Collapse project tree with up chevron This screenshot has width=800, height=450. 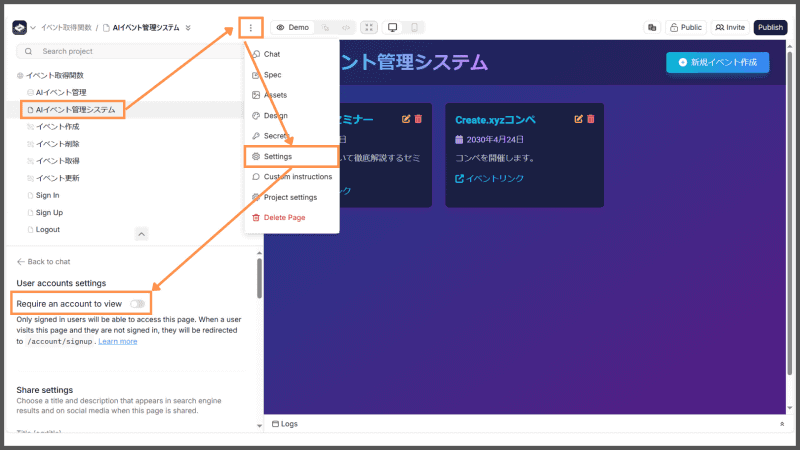pyautogui.click(x=141, y=234)
